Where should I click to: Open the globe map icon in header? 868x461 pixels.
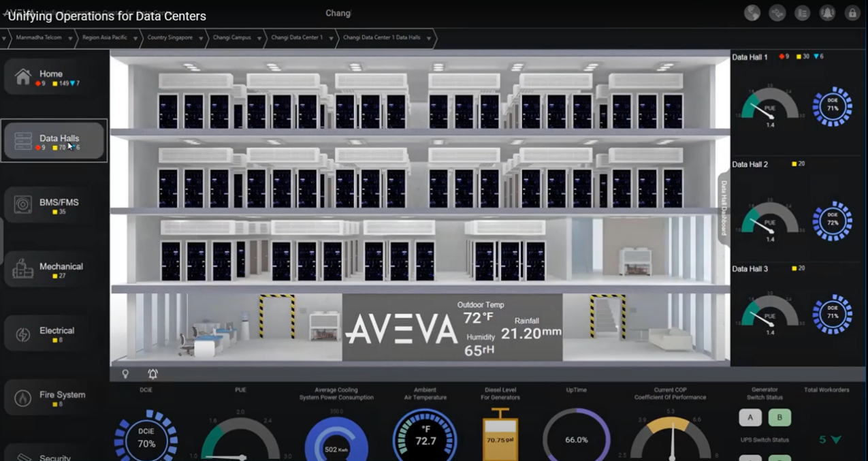tap(752, 13)
